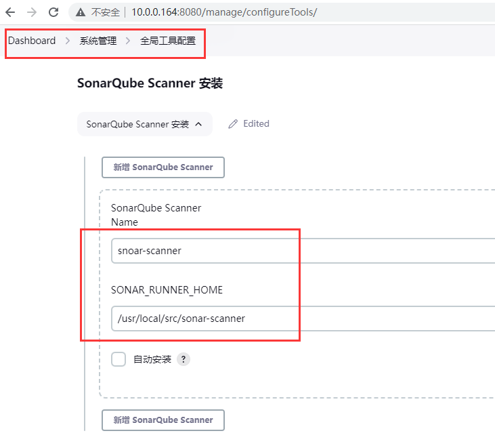This screenshot has width=495, height=448.
Task: Click the SonarQube Scanner 安装 heading
Action: pyautogui.click(x=150, y=83)
